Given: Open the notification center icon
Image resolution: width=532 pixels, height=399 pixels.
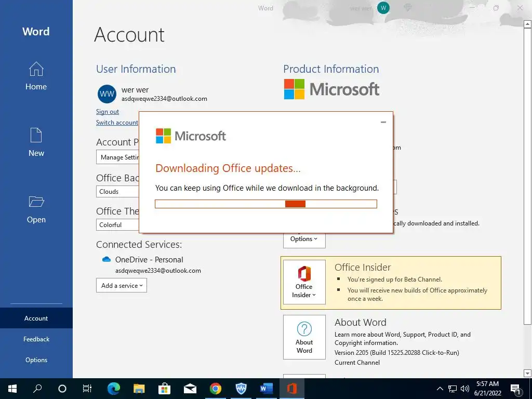Looking at the screenshot, I should tap(516, 389).
